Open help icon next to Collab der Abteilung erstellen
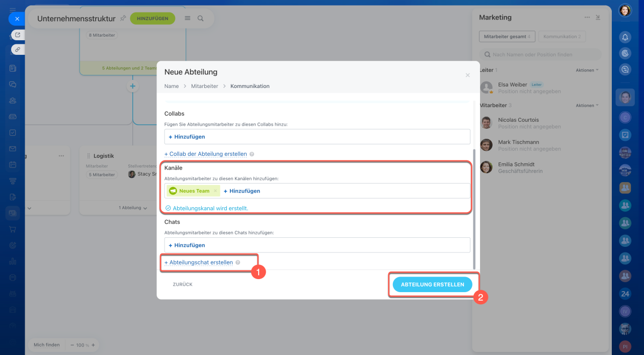Viewport: 644px width, 355px height. (x=252, y=154)
